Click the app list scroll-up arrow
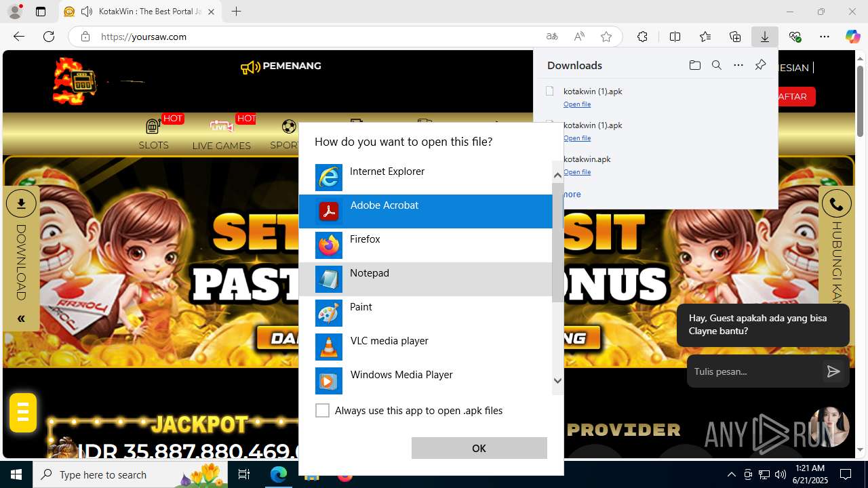868x488 pixels. coord(557,175)
